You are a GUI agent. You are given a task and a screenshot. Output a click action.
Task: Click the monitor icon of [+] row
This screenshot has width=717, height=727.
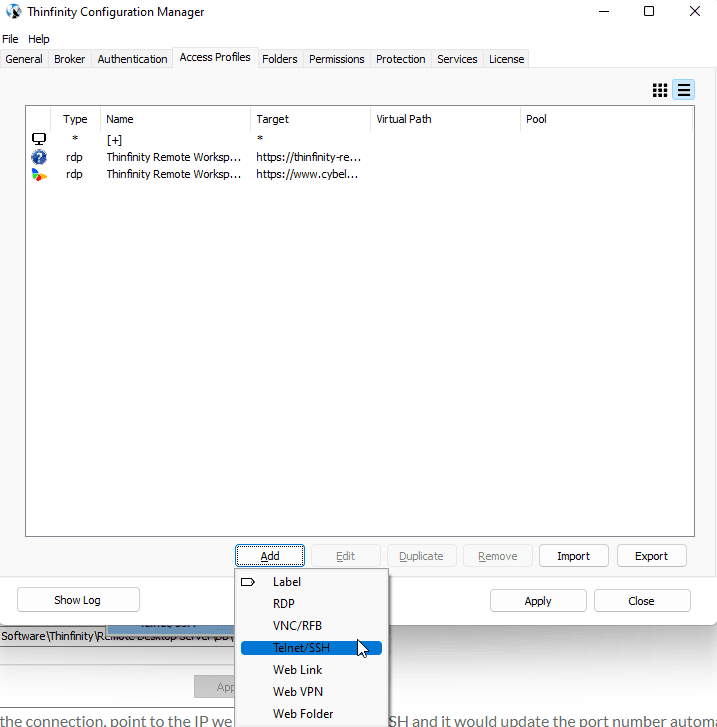coord(39,139)
